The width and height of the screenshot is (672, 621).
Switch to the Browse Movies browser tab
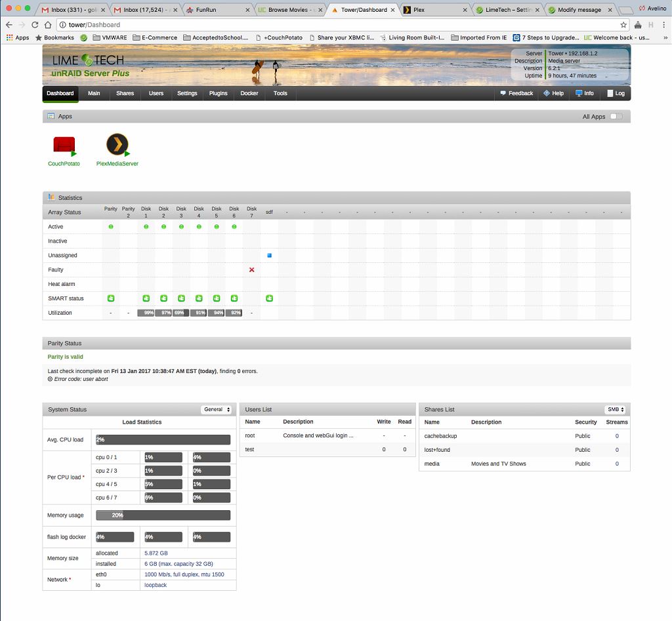click(x=289, y=10)
